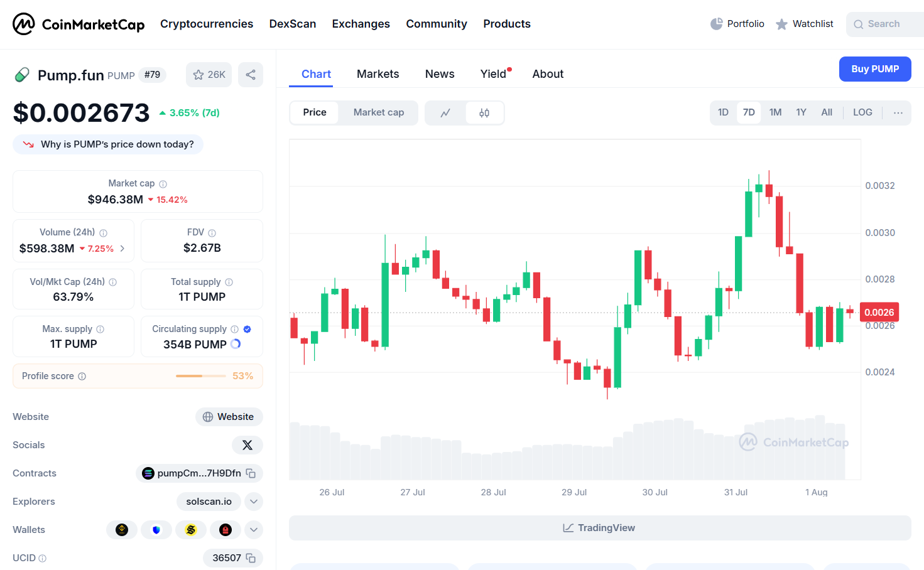Click the search magnifier icon
Viewport: 924px width, 570px height.
pos(858,24)
